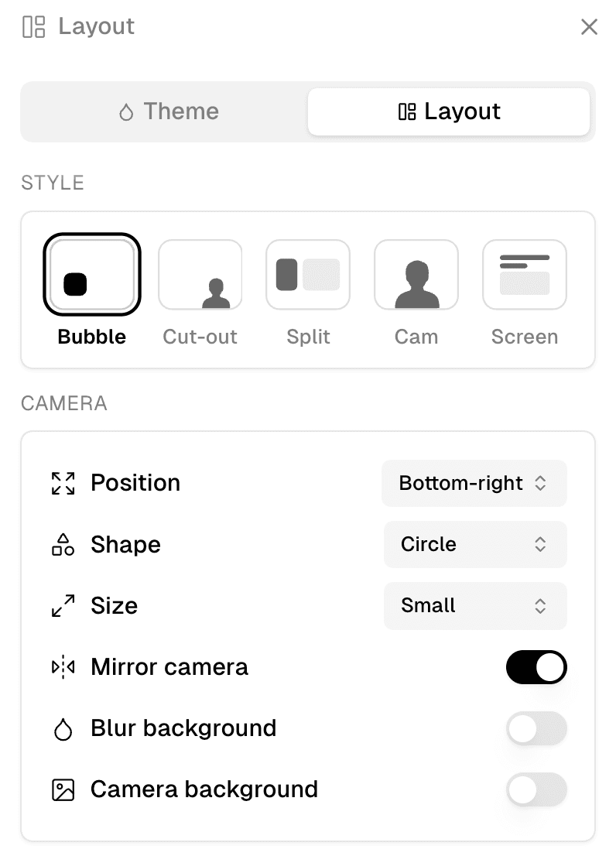This screenshot has height=856, width=616.
Task: Close the Layout panel
Action: (x=589, y=27)
